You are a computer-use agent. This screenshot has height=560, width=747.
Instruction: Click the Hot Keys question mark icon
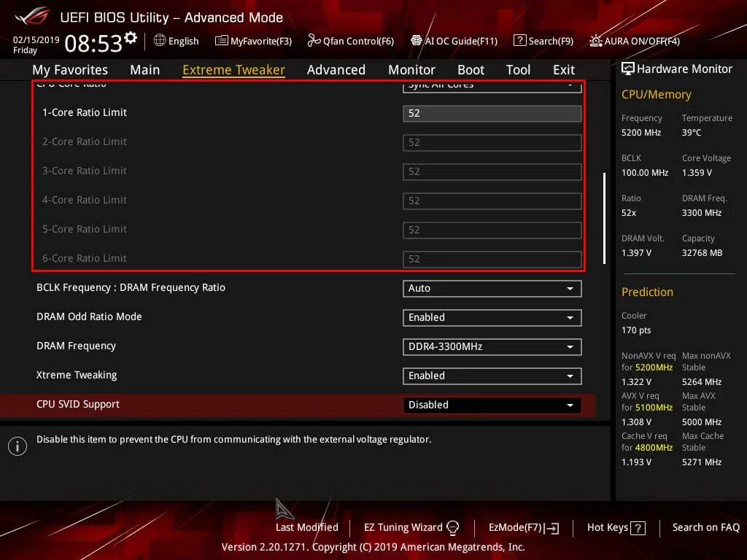(x=638, y=528)
